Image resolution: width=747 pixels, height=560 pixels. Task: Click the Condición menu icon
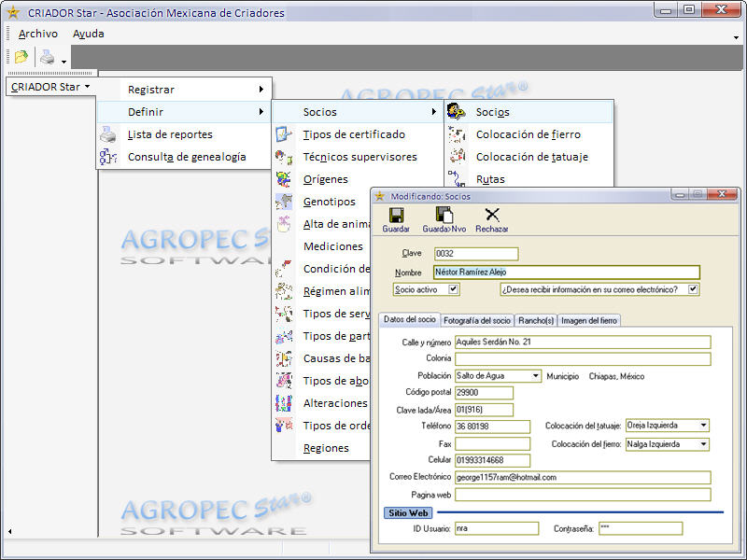coord(284,269)
